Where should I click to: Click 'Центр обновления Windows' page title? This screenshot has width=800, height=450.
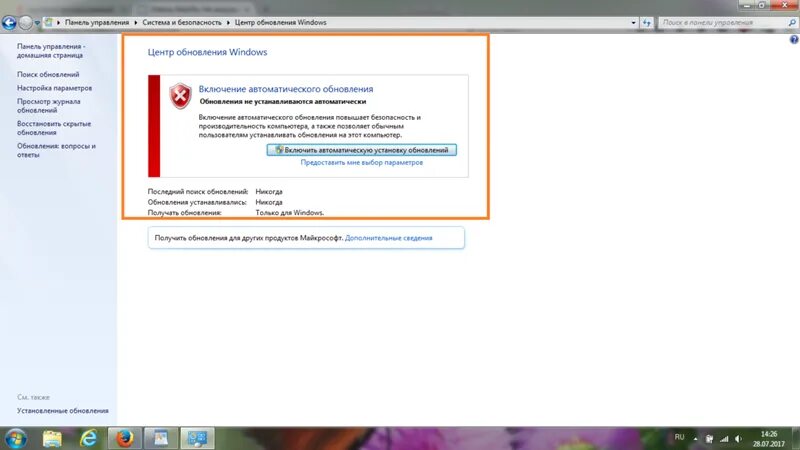point(207,52)
